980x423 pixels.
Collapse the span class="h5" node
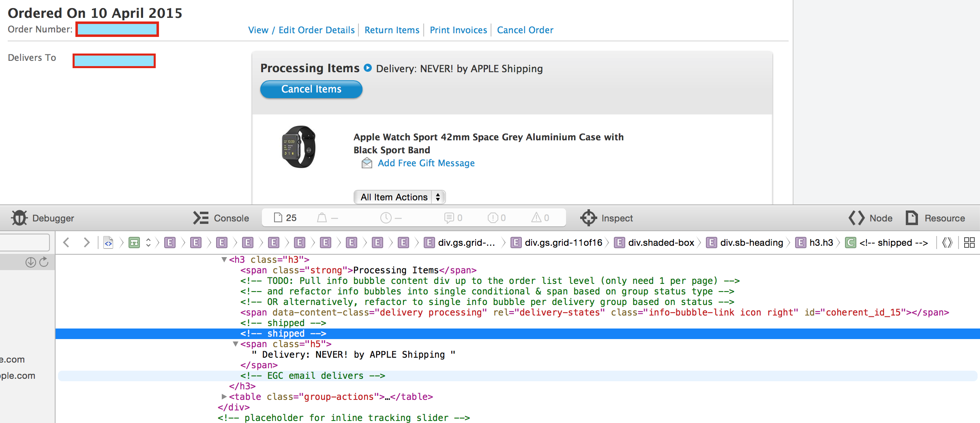tap(235, 344)
